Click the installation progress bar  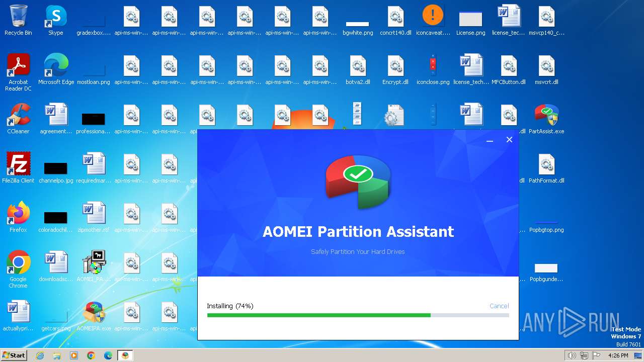pyautogui.click(x=358, y=315)
